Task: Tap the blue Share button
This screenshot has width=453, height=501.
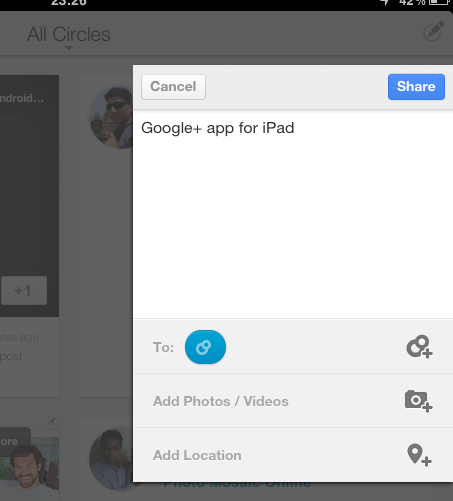Action: pyautogui.click(x=416, y=87)
